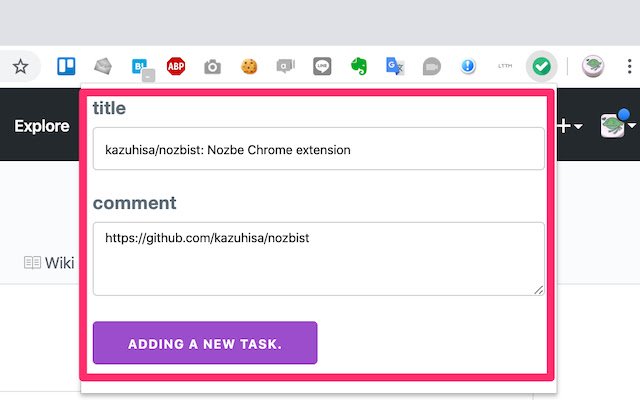The height and width of the screenshot is (400, 640).
Task: Open the Trello extension
Action: tap(66, 66)
